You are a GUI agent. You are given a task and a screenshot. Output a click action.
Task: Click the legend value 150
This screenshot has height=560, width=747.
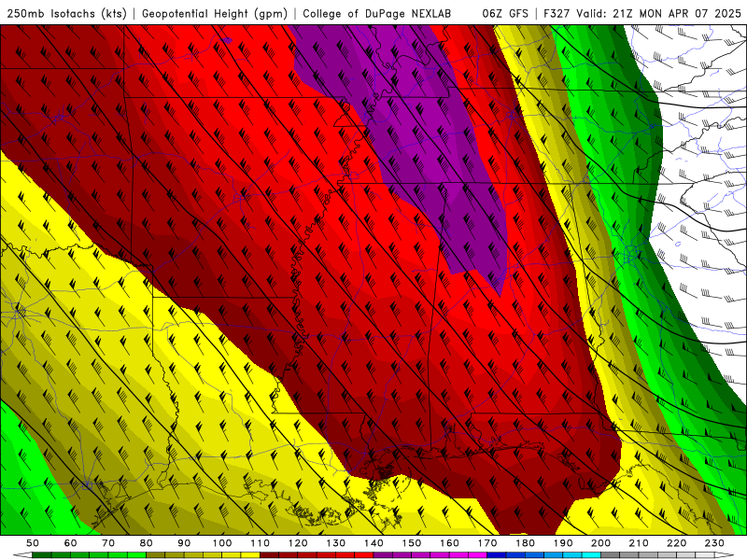click(x=411, y=543)
